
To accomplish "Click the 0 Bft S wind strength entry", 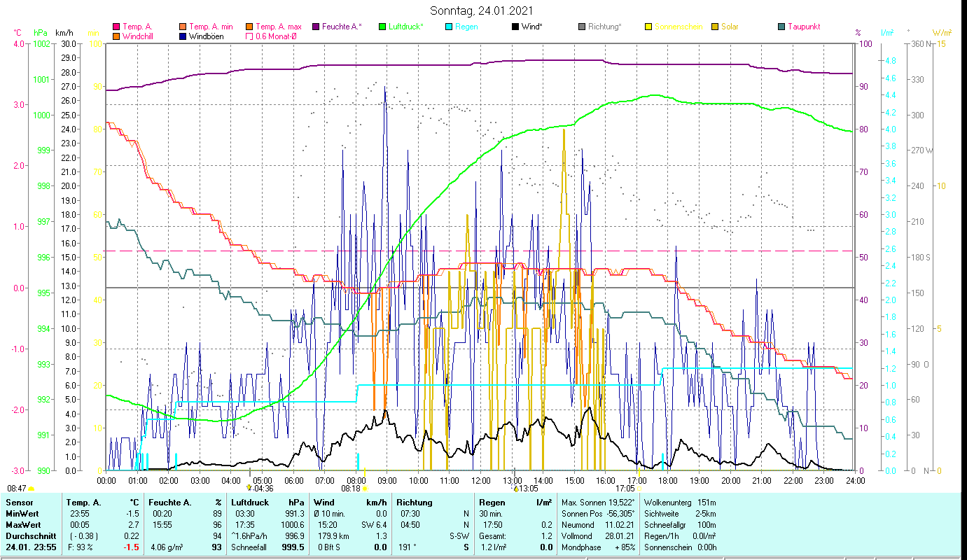I will (x=328, y=547).
